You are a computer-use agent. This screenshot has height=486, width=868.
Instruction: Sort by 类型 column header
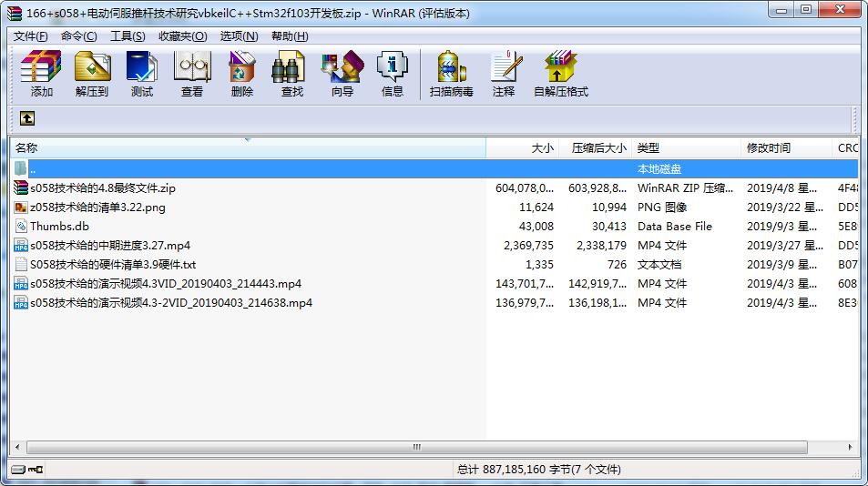point(686,148)
